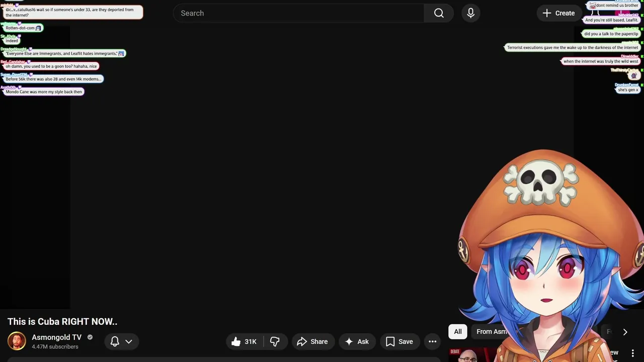Click chat message 'Mondo Cane was more my style'
Viewport: 644px width, 362px height.
pyautogui.click(x=43, y=92)
